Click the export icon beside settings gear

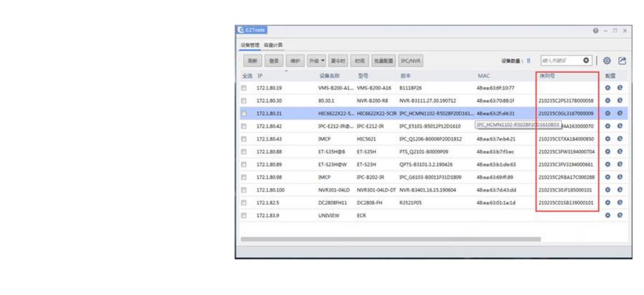[x=620, y=60]
